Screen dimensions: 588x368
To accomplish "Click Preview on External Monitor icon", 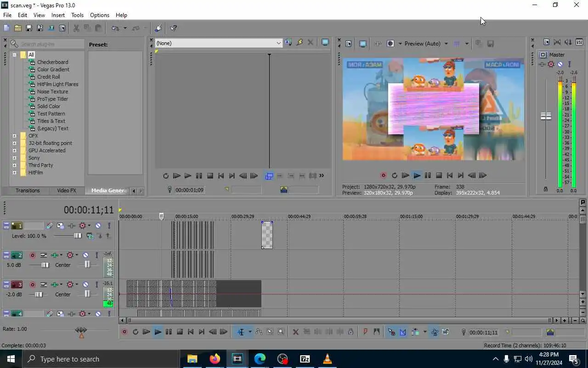I will (x=363, y=44).
